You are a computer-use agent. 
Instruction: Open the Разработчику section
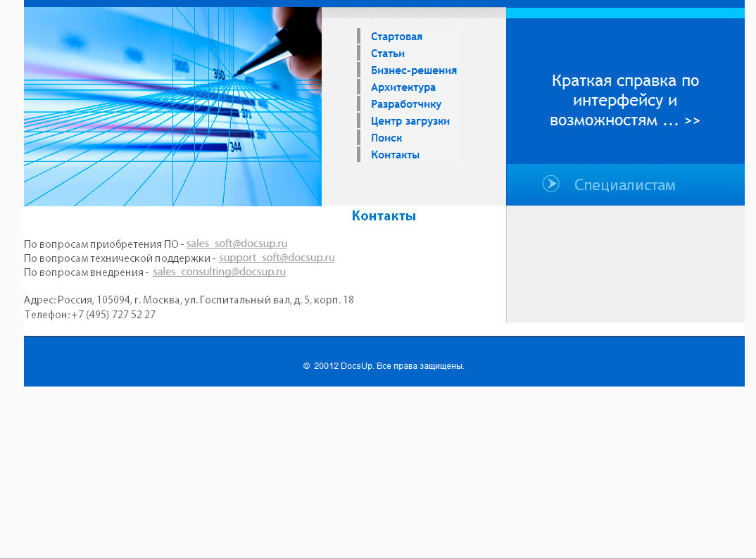[x=406, y=104]
